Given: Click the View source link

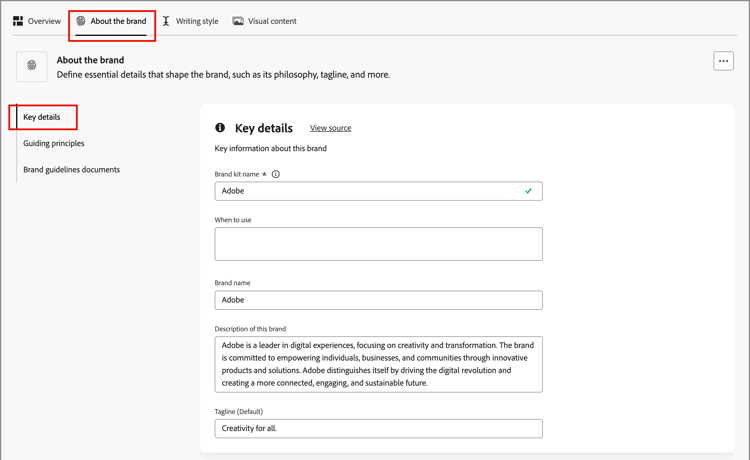Looking at the screenshot, I should 330,128.
